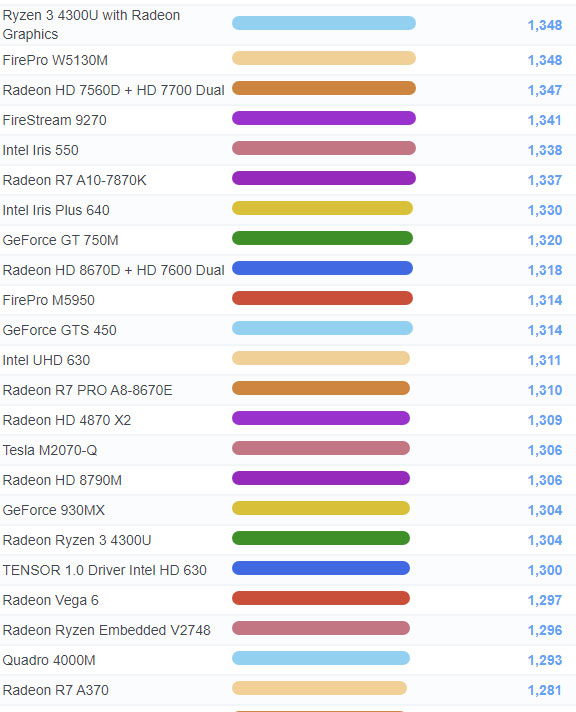Select Radeon HD 8670D + HD 7600 Dual
The width and height of the screenshot is (576, 712).
[x=114, y=270]
